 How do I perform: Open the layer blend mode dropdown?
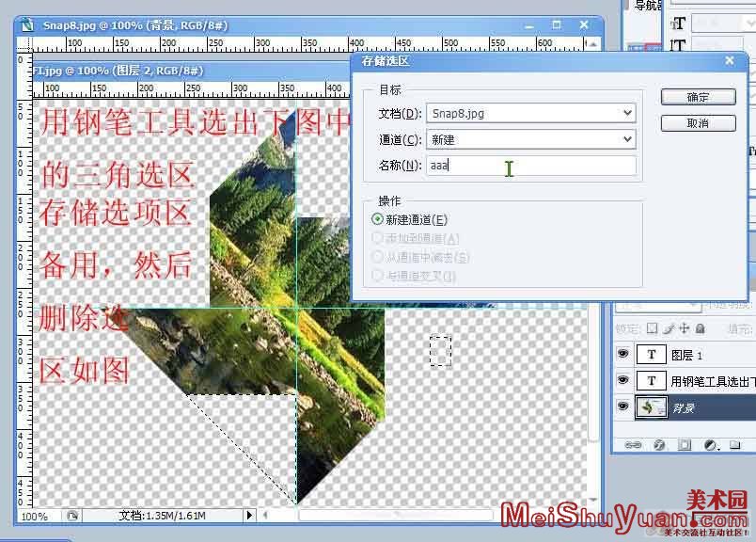pos(658,306)
